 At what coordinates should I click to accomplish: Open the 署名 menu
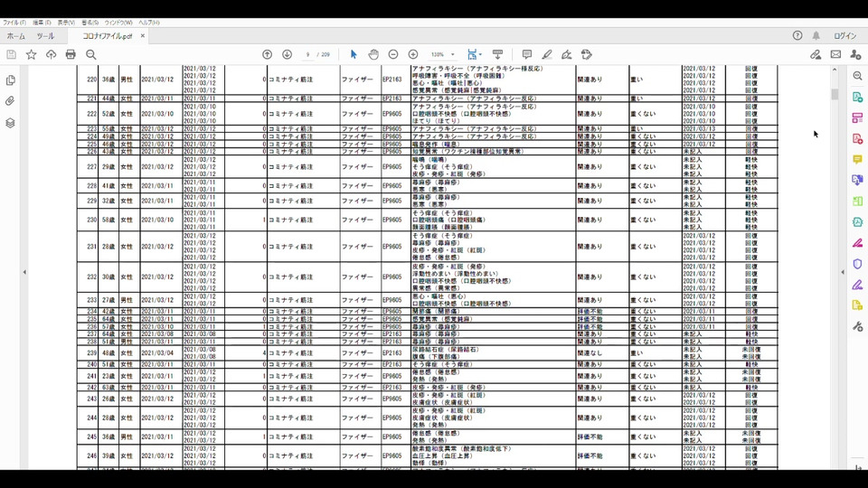click(90, 23)
